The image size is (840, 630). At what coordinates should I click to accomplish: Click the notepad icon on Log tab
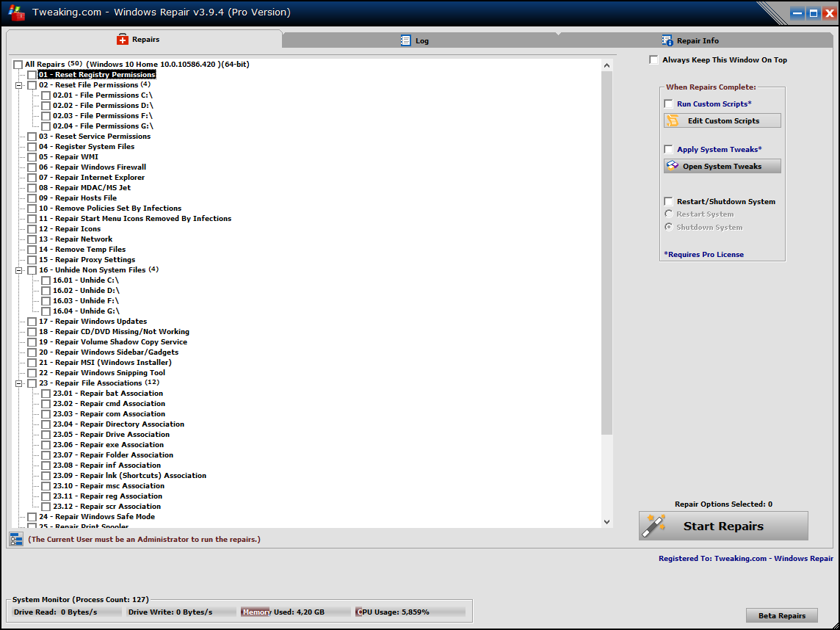405,40
